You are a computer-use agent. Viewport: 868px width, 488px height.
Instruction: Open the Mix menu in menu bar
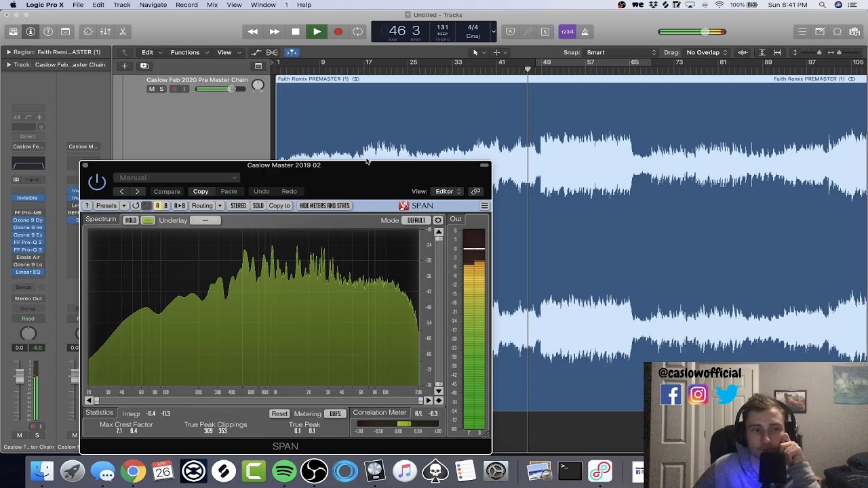tap(212, 5)
